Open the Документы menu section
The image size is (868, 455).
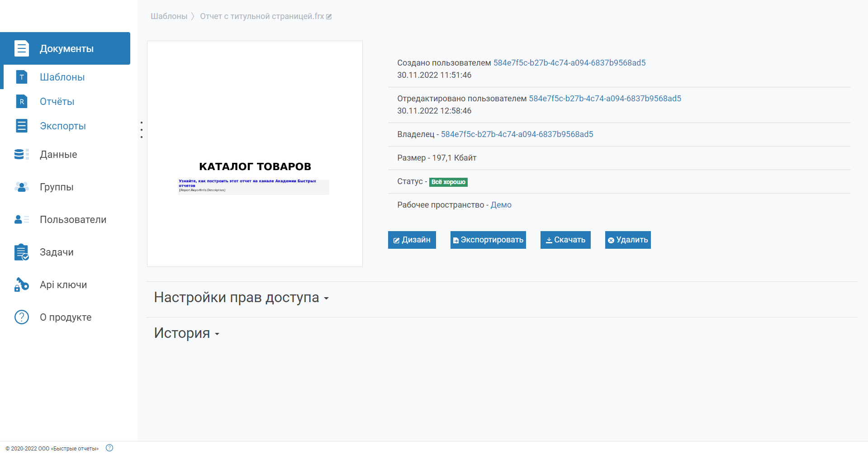tap(65, 48)
